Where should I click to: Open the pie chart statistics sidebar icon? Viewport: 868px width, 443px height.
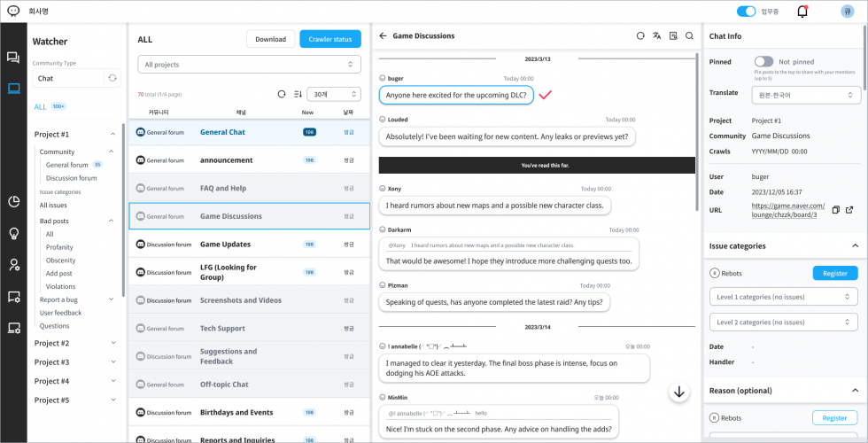[14, 202]
